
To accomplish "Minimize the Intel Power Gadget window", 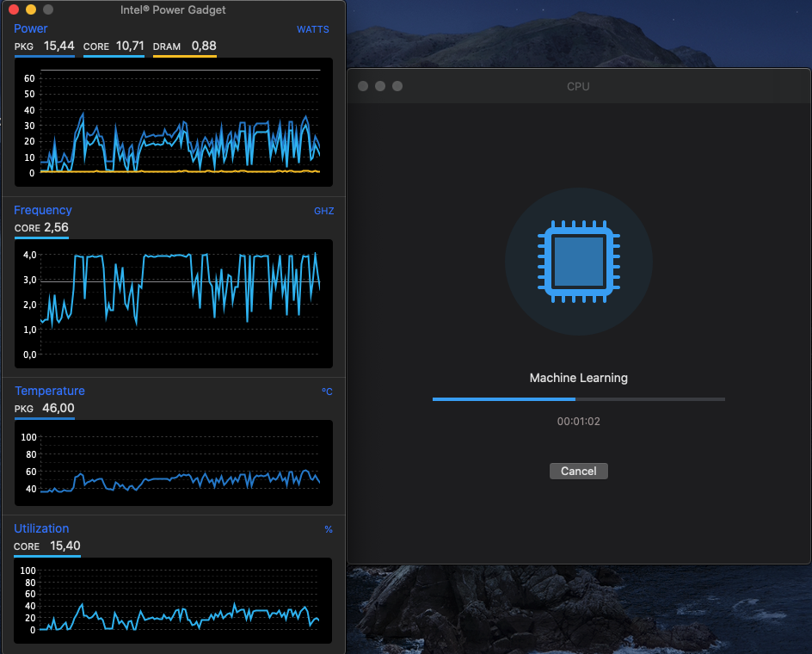I will (31, 9).
